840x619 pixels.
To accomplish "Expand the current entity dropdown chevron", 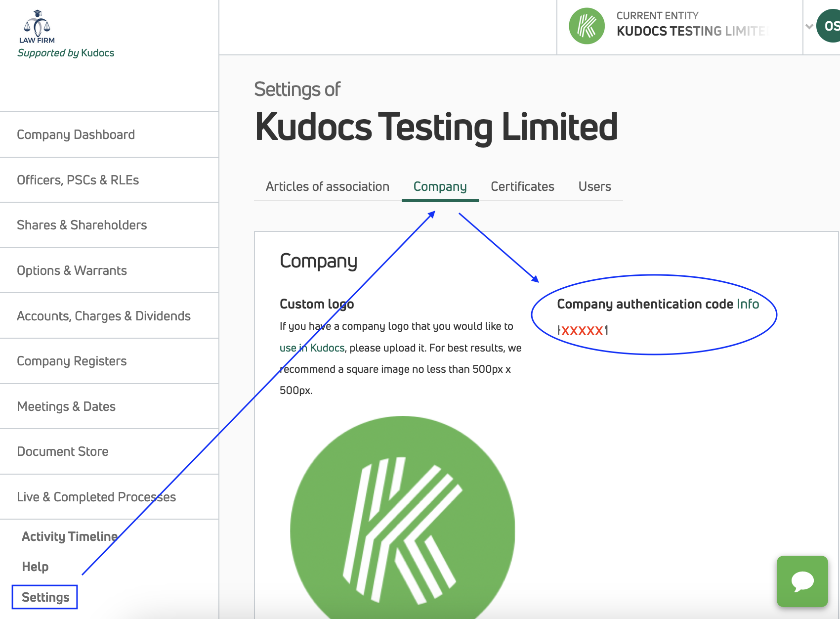I will coord(809,27).
